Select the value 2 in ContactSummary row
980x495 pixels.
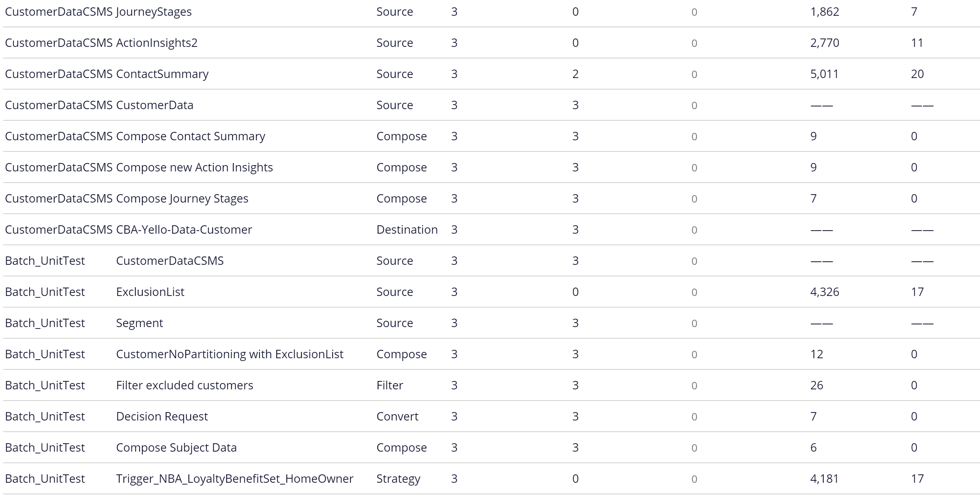point(576,74)
